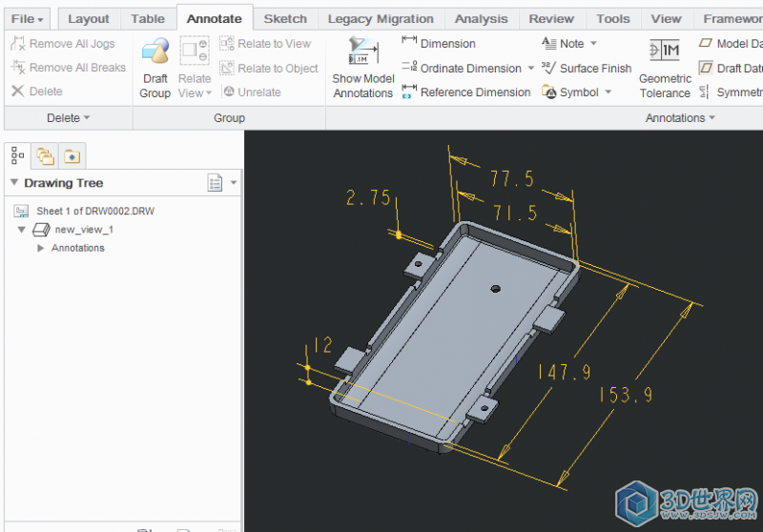The image size is (763, 532).
Task: Switch to the Sketch ribbon tab
Action: [285, 18]
